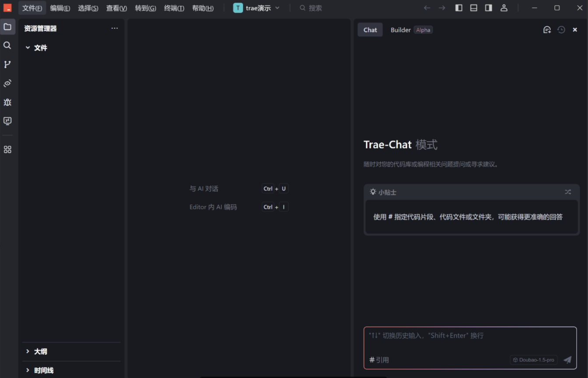Click the lightbulb icon next to 小贴士
This screenshot has height=378, width=588.
(x=373, y=192)
